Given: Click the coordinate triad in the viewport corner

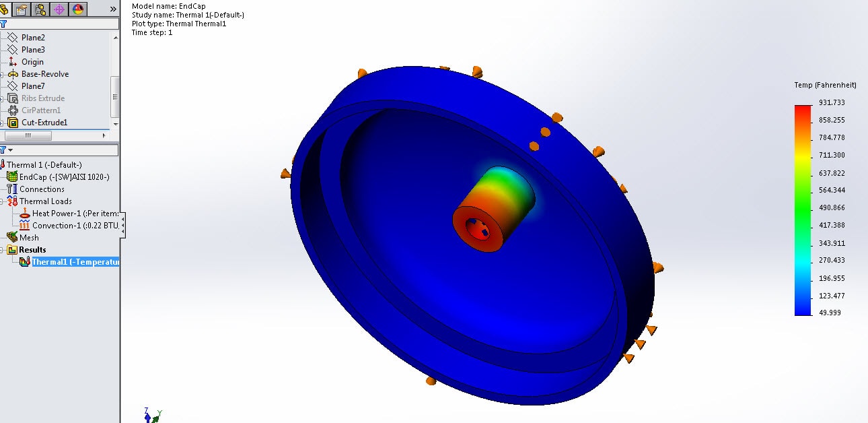Looking at the screenshot, I should point(153,415).
